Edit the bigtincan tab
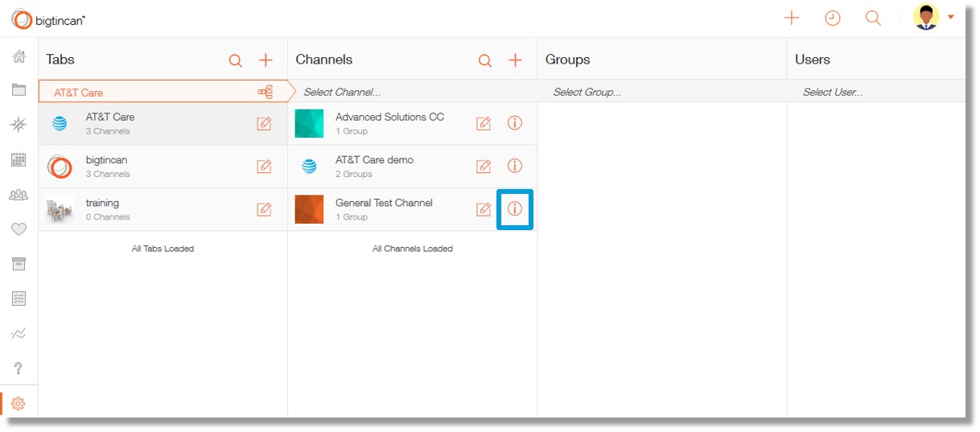 coord(264,167)
